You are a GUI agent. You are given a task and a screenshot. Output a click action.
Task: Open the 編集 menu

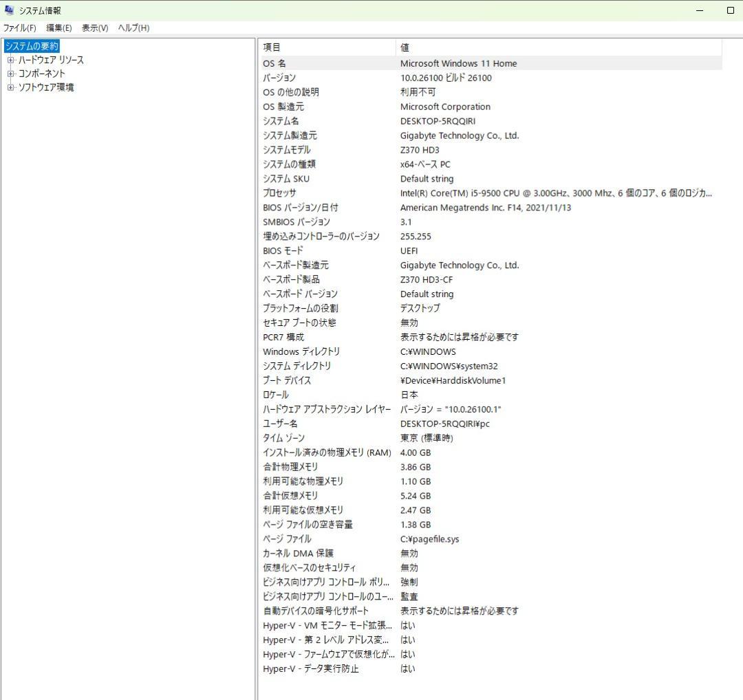click(x=58, y=28)
